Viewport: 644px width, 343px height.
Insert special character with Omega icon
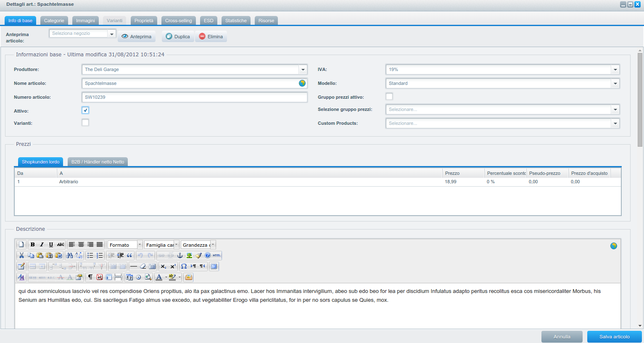tap(184, 266)
